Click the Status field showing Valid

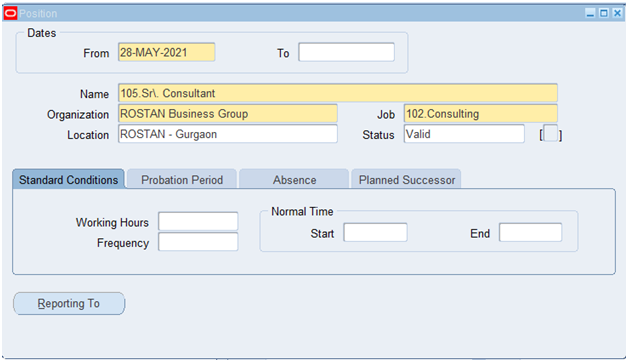point(464,134)
